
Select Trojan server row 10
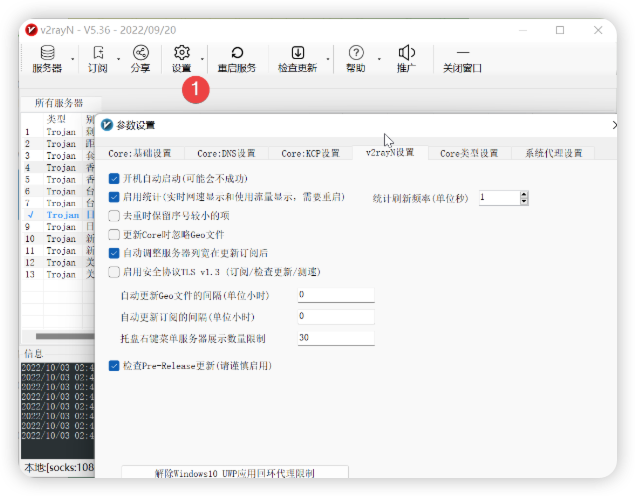58,238
